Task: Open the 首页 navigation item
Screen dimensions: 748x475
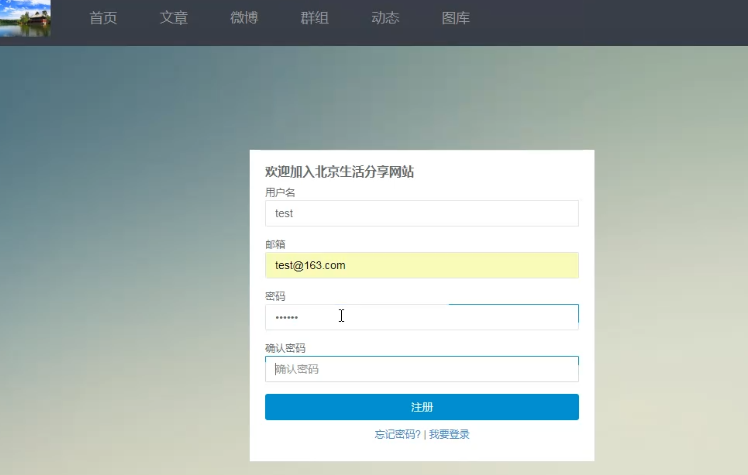Action: 103,18
